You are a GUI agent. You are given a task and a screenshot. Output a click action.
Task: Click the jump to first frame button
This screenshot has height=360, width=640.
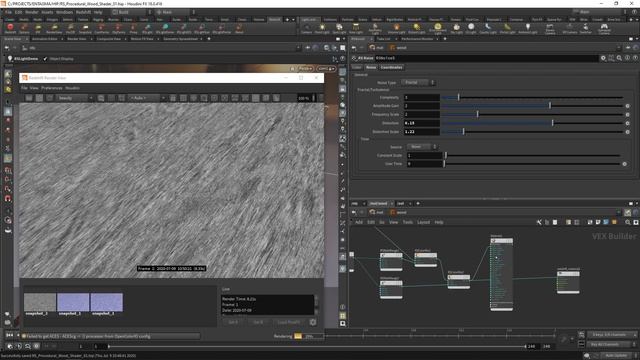coord(9,336)
